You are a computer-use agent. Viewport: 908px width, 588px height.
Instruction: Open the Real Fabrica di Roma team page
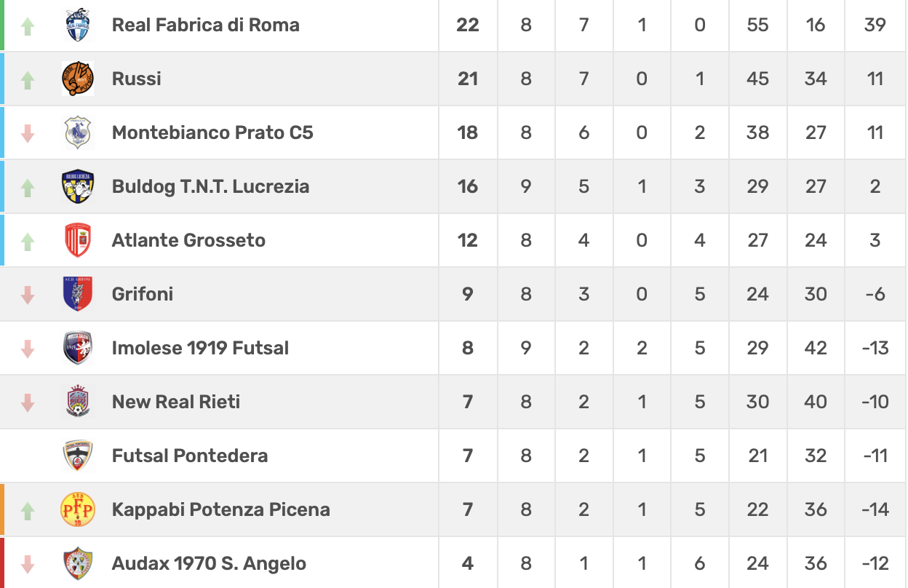[x=205, y=25]
